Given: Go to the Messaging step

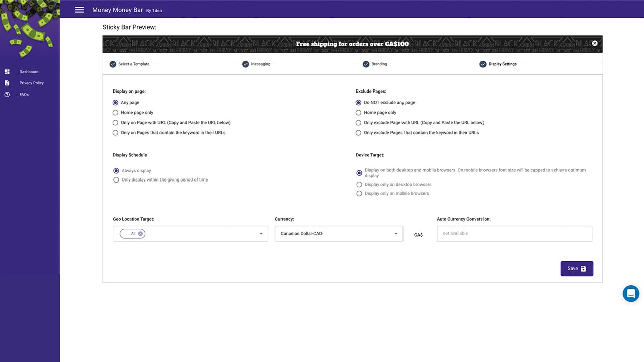Looking at the screenshot, I should (261, 64).
